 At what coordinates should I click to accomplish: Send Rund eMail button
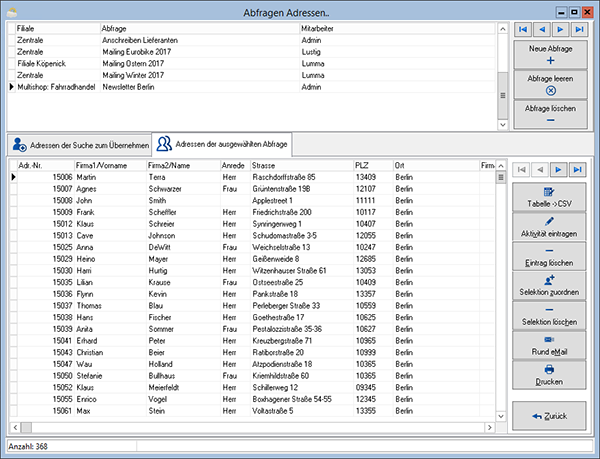(x=549, y=345)
